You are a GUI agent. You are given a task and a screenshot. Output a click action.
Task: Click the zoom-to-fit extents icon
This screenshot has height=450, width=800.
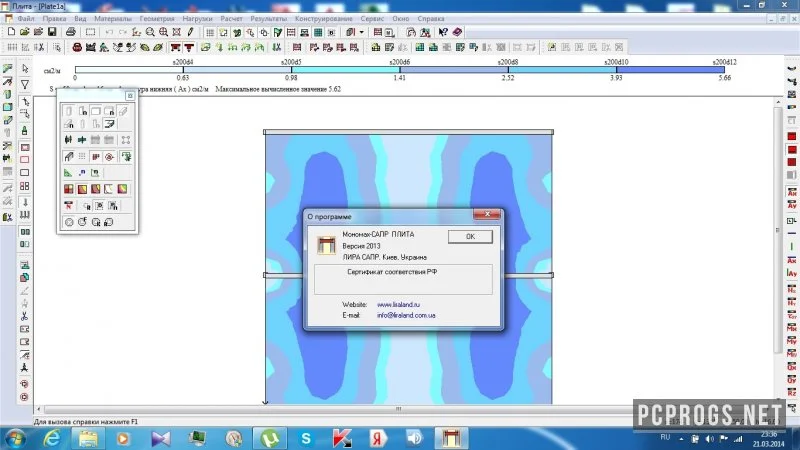tap(177, 32)
